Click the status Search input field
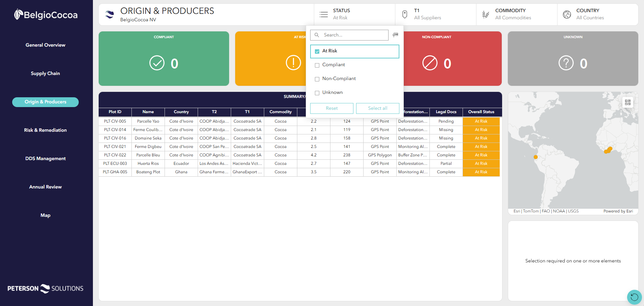 click(x=349, y=35)
